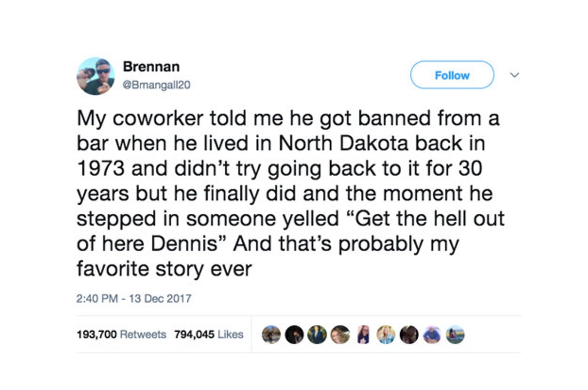Click the all-black dark liker avatar

tap(294, 335)
